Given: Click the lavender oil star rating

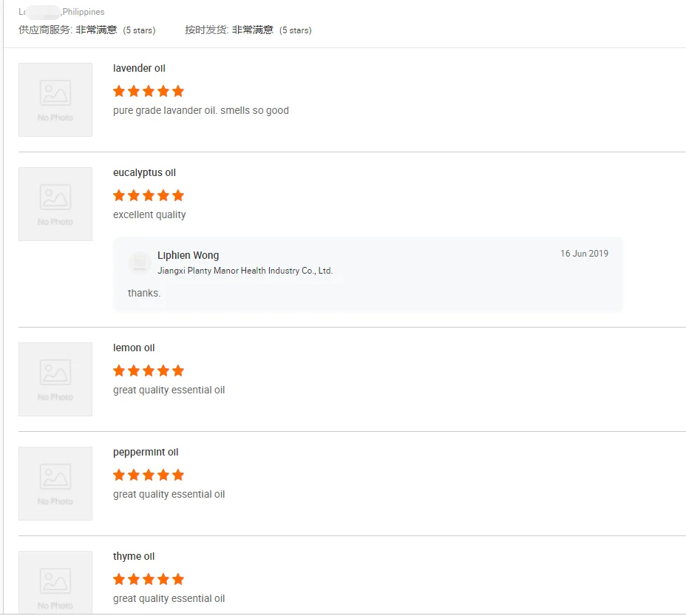Looking at the screenshot, I should pos(149,92).
